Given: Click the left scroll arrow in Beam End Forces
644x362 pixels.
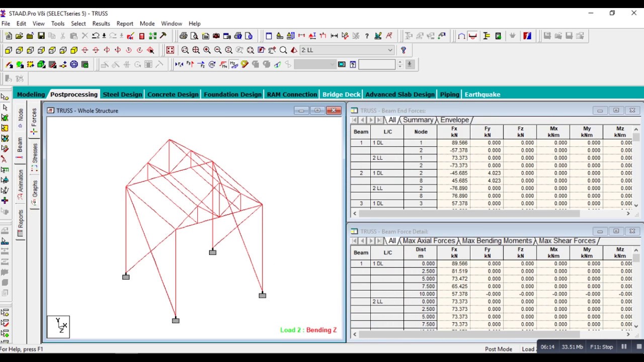Looking at the screenshot, I should click(355, 214).
